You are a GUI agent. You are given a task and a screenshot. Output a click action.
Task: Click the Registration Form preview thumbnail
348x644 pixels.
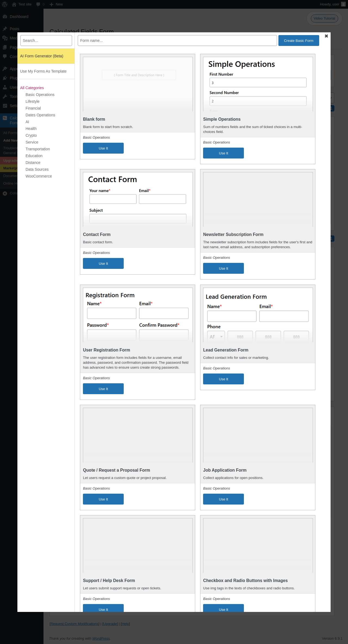138,315
